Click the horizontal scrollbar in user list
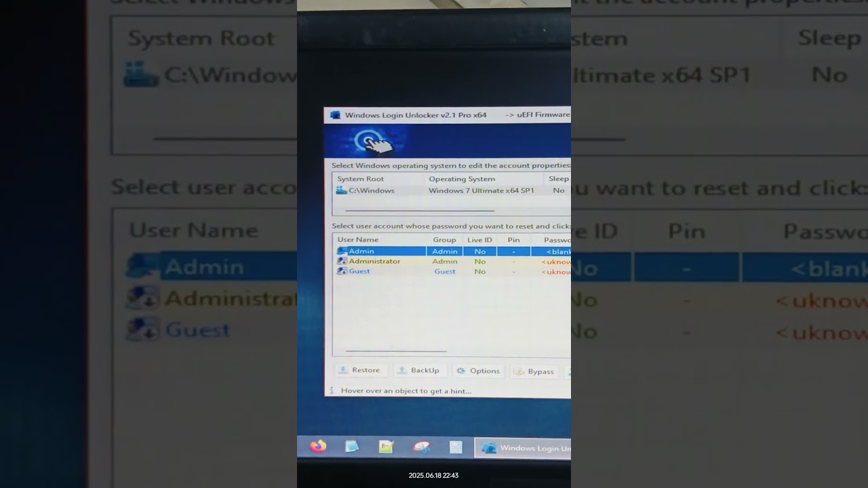This screenshot has width=868, height=488. 396,351
